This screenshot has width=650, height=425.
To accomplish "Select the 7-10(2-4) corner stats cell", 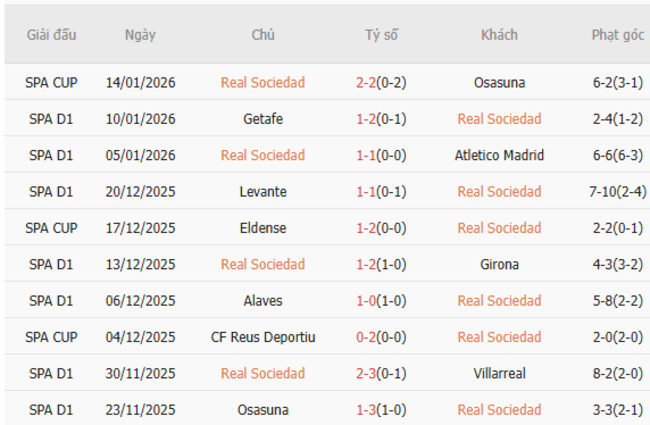I will pyautogui.click(x=617, y=191).
